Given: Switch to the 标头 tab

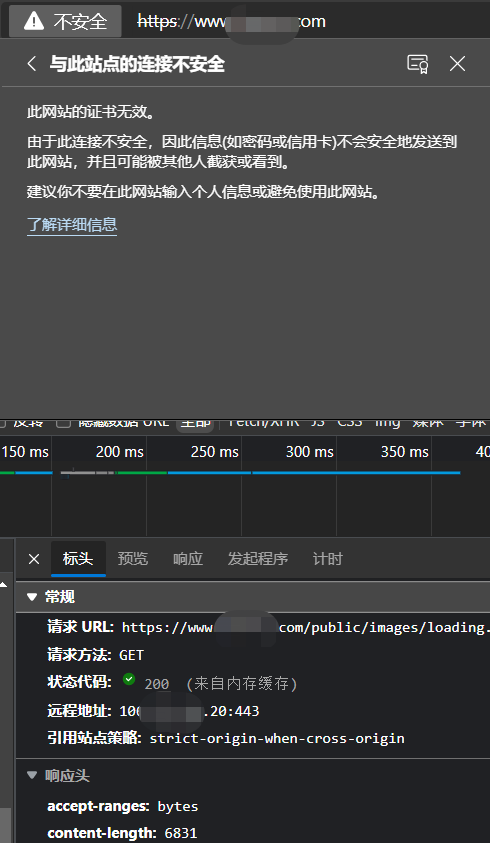Looking at the screenshot, I should (78, 559).
